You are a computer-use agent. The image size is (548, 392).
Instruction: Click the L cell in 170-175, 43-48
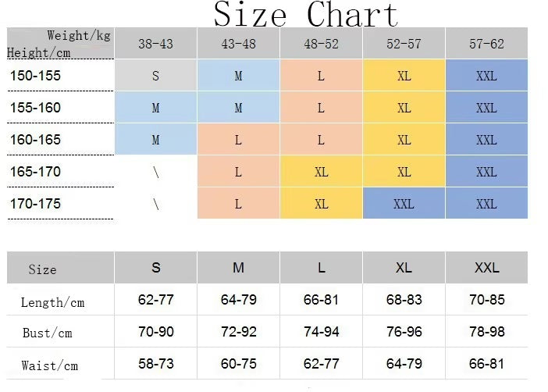coord(238,204)
